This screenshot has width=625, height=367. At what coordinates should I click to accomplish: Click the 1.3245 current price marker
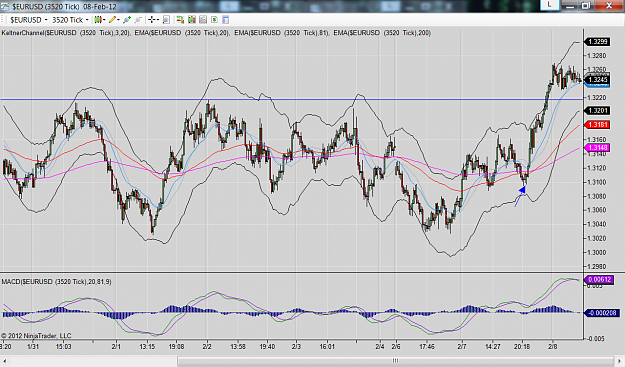(x=597, y=79)
